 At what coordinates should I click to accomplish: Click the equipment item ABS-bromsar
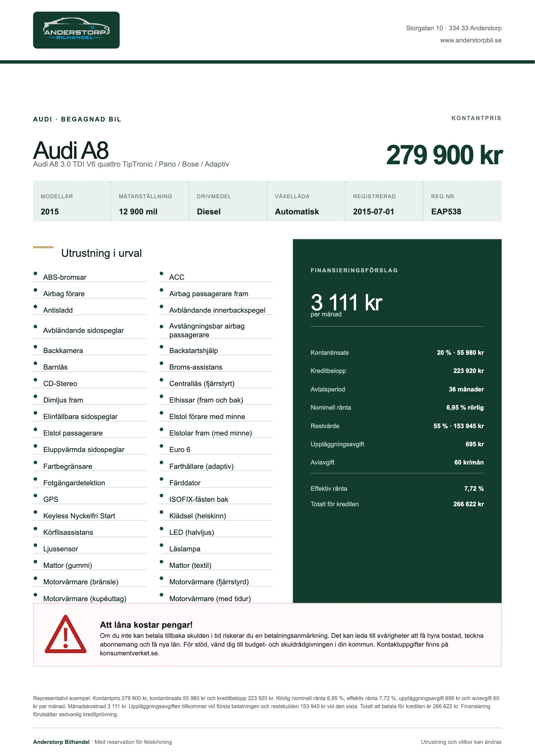(x=65, y=277)
